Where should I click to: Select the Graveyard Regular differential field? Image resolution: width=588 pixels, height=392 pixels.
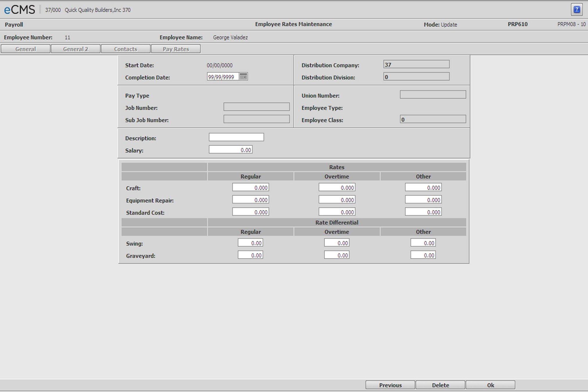point(250,255)
